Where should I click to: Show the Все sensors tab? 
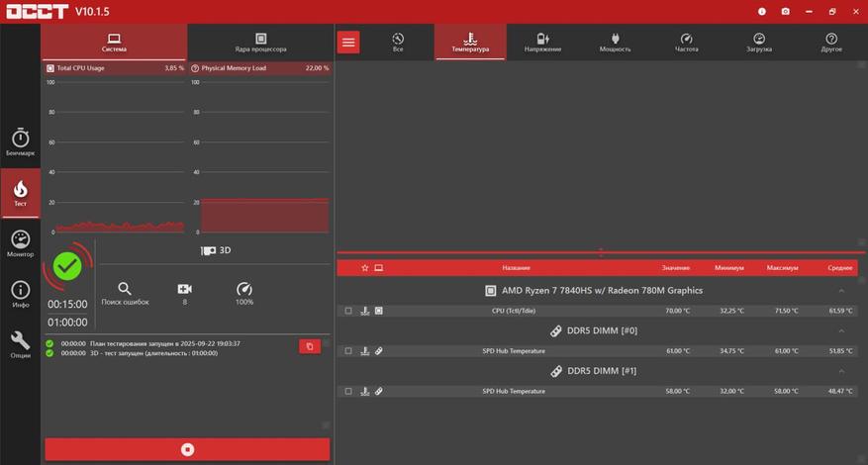[x=398, y=43]
